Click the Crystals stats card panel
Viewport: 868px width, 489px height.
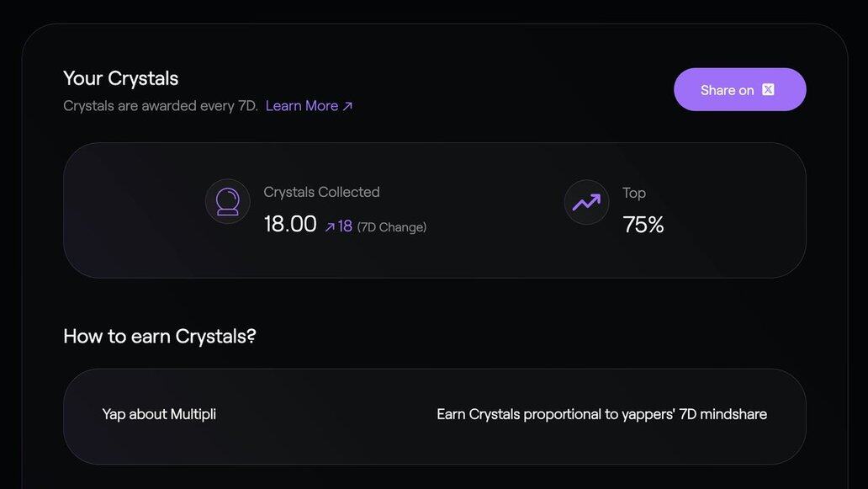pyautogui.click(x=435, y=210)
